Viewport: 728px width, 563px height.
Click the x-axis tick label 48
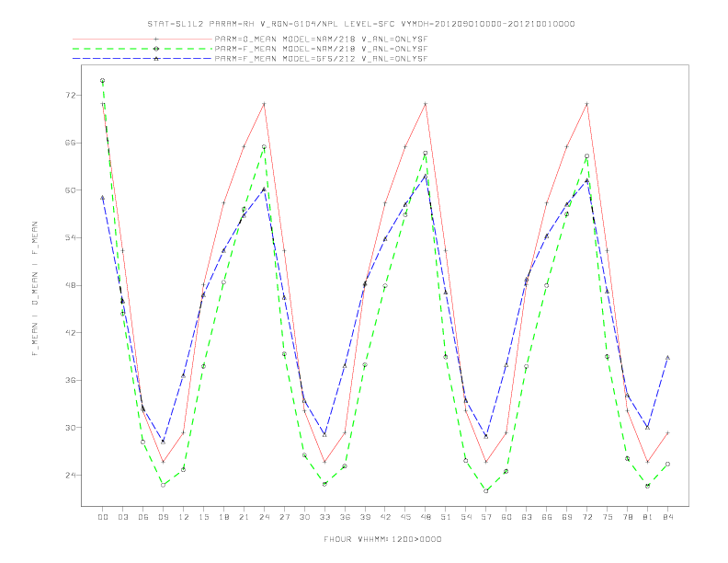[426, 517]
